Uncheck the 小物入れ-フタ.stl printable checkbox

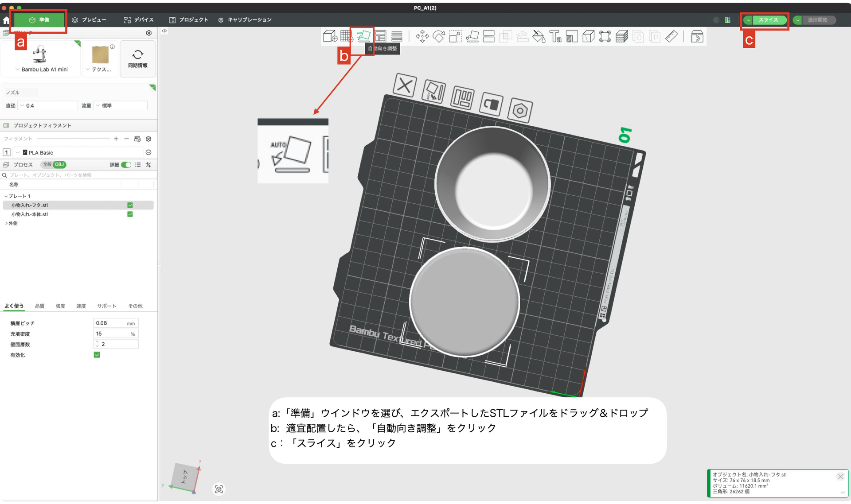[x=130, y=205]
